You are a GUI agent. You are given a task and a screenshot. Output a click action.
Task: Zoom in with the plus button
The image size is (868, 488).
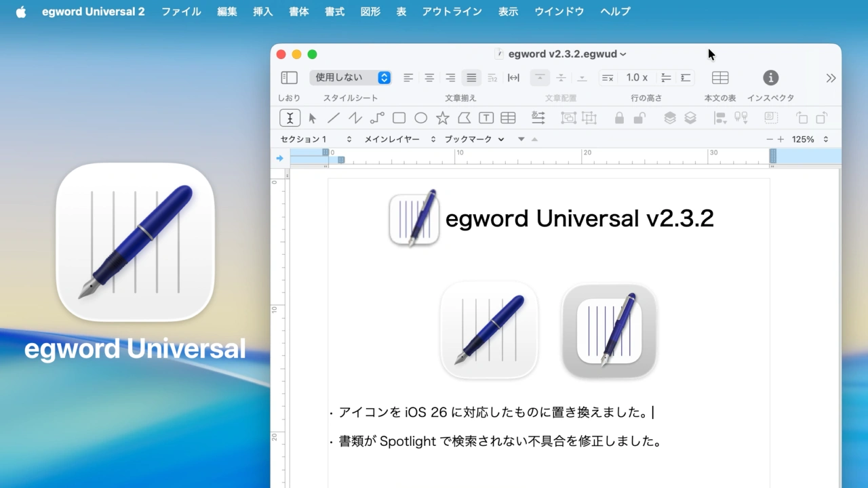pos(781,139)
